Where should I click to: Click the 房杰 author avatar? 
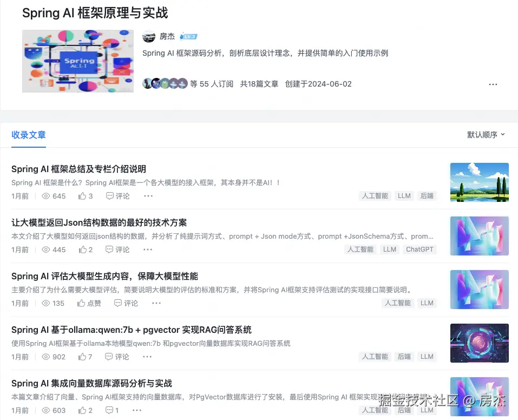point(149,36)
